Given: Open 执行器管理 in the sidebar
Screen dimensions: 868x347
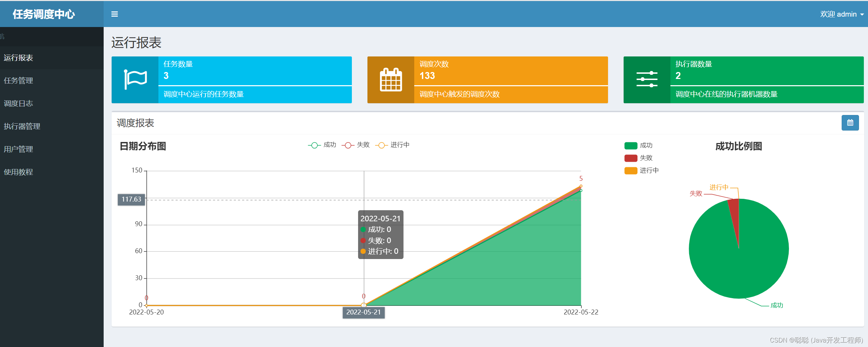Looking at the screenshot, I should [52, 126].
